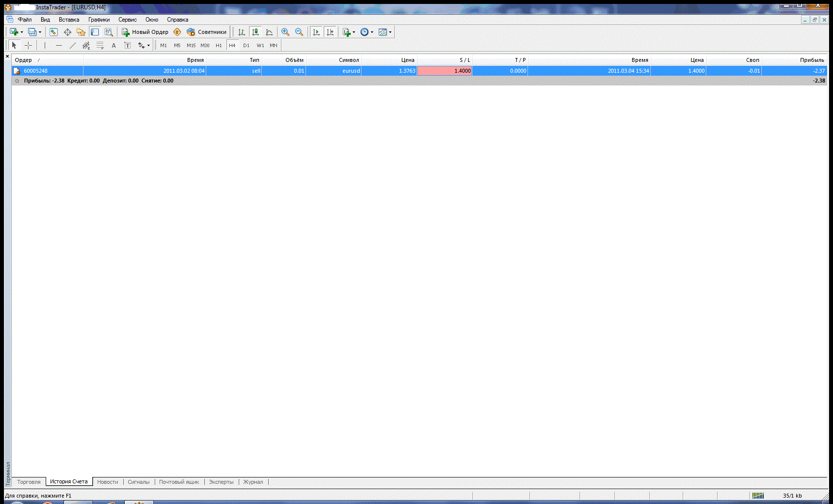Switch to bar chart view

tap(242, 32)
